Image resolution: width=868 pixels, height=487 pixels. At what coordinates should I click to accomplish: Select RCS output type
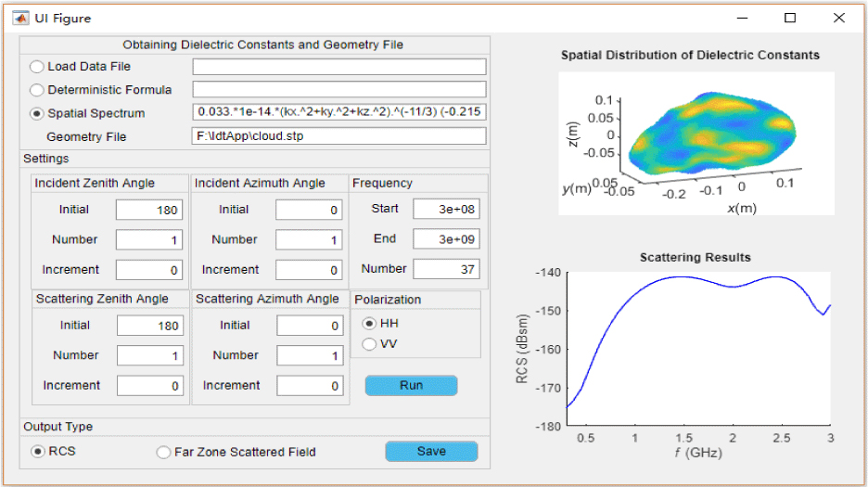pos(38,452)
